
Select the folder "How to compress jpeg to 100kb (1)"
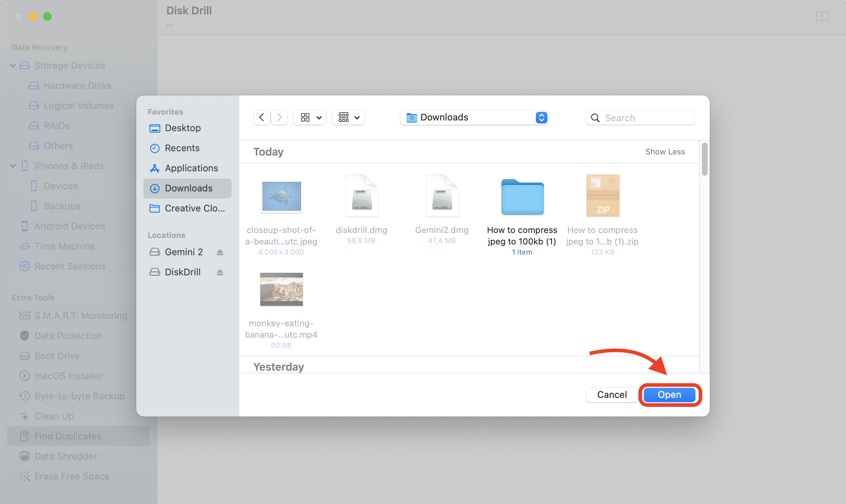tap(522, 197)
